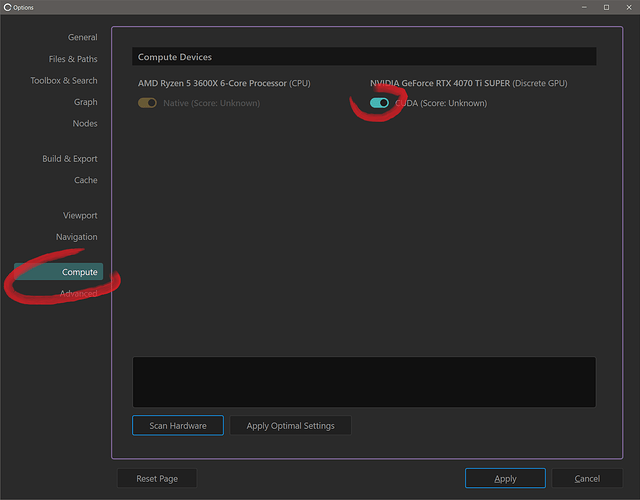This screenshot has height=500, width=640.
Task: Go to Files & Paths settings
Action: click(73, 59)
